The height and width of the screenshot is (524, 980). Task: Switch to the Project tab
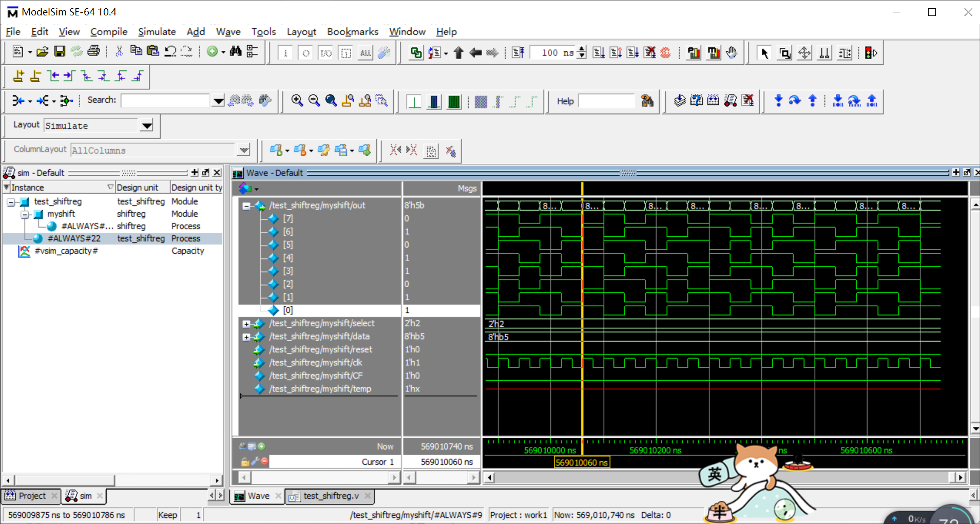click(x=32, y=496)
